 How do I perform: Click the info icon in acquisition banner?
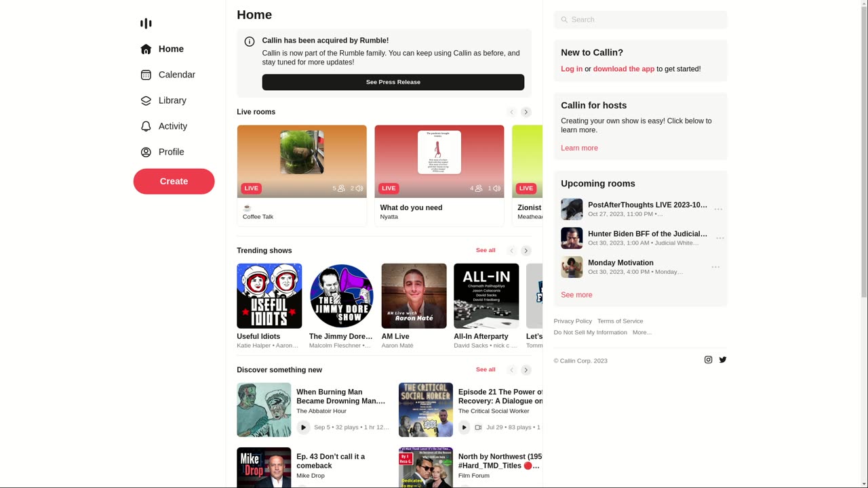[250, 41]
